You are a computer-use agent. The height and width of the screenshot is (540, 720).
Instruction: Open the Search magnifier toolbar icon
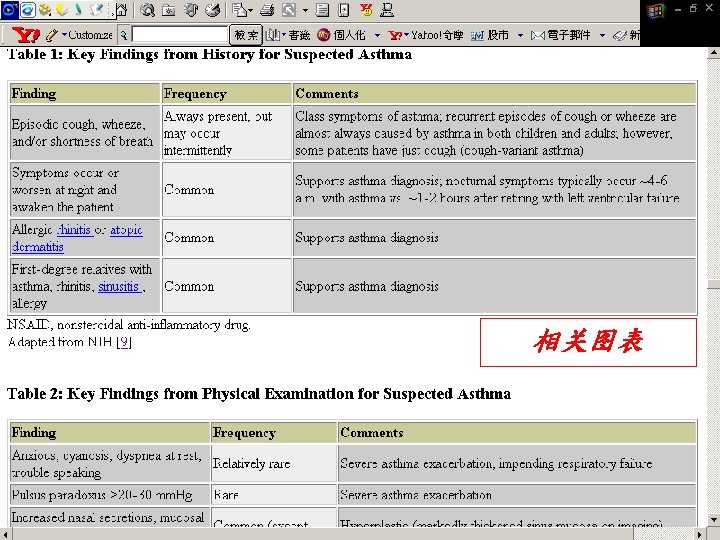pyautogui.click(x=147, y=10)
